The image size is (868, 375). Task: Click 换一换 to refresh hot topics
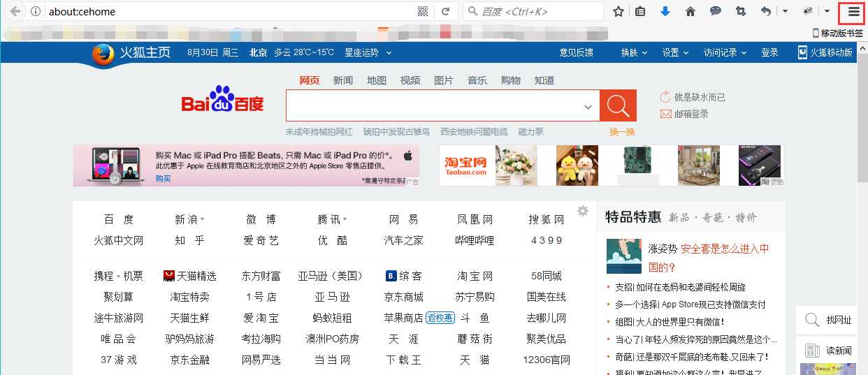[622, 132]
